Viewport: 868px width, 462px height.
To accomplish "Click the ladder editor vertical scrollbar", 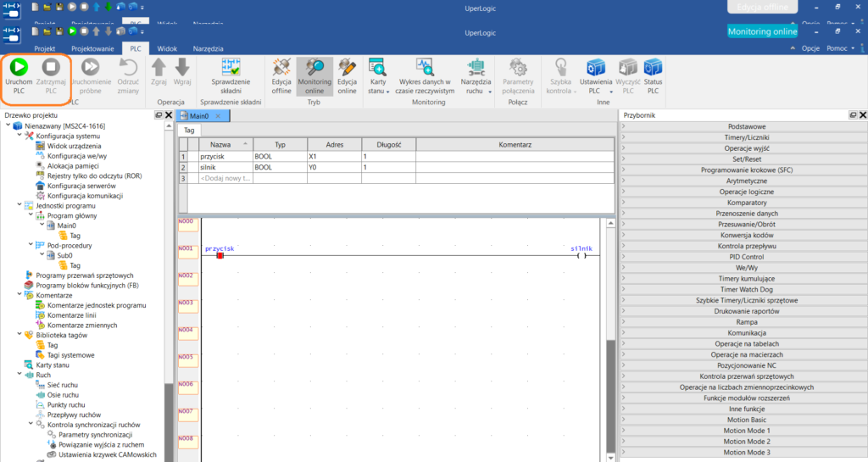I will (610, 338).
